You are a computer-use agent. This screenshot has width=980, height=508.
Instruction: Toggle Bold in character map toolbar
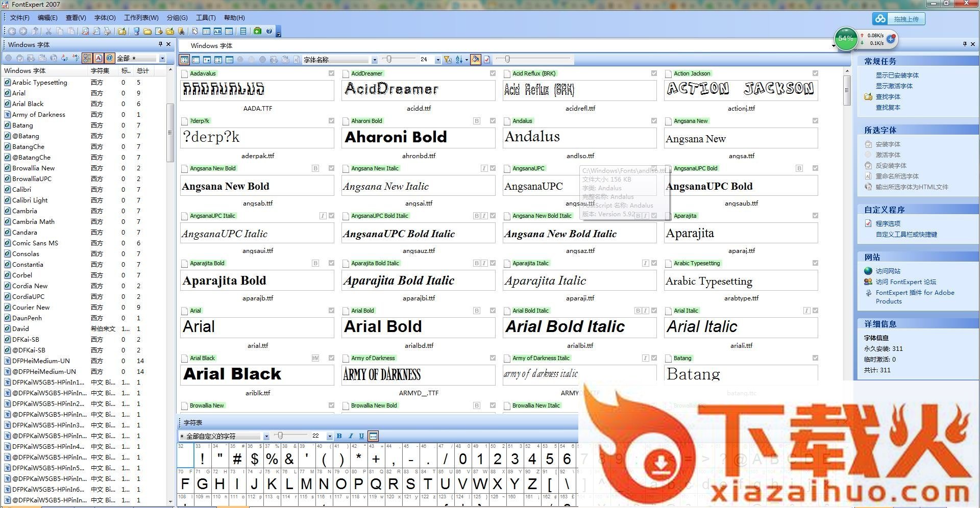tap(339, 436)
